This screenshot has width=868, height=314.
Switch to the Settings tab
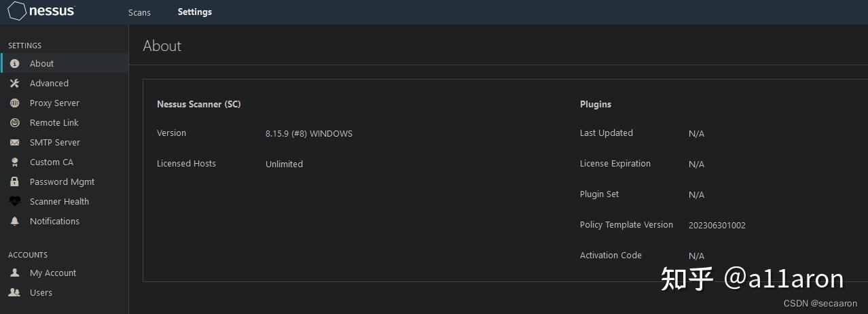pos(195,12)
